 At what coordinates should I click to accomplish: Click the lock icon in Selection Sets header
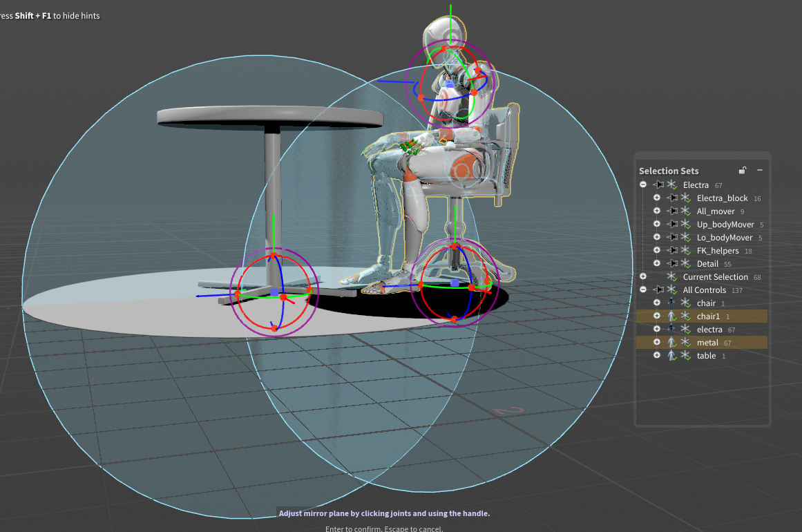coord(742,171)
